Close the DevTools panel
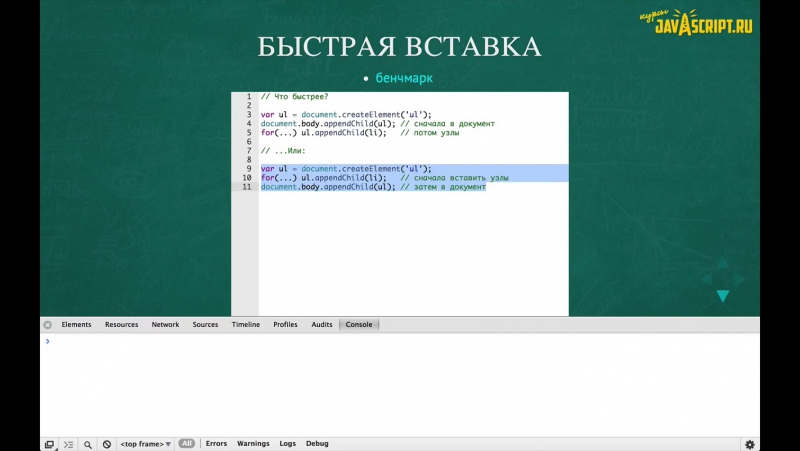 tap(47, 325)
